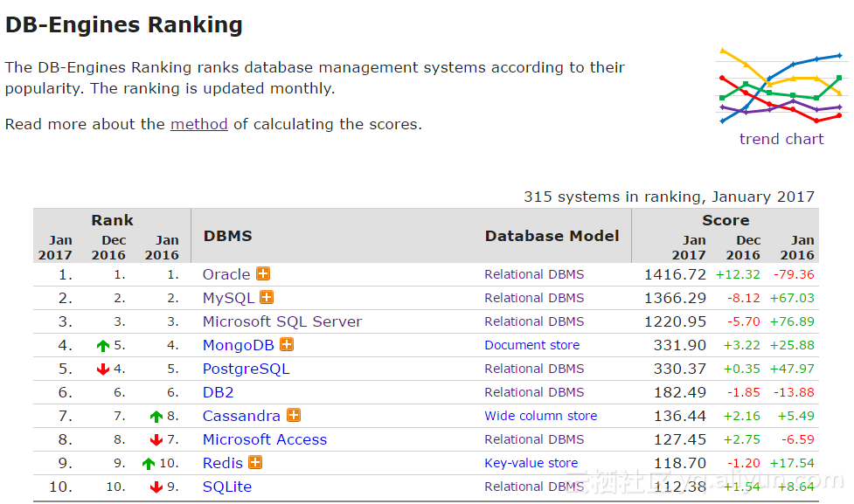Open the Microsoft Access link

[x=265, y=439]
